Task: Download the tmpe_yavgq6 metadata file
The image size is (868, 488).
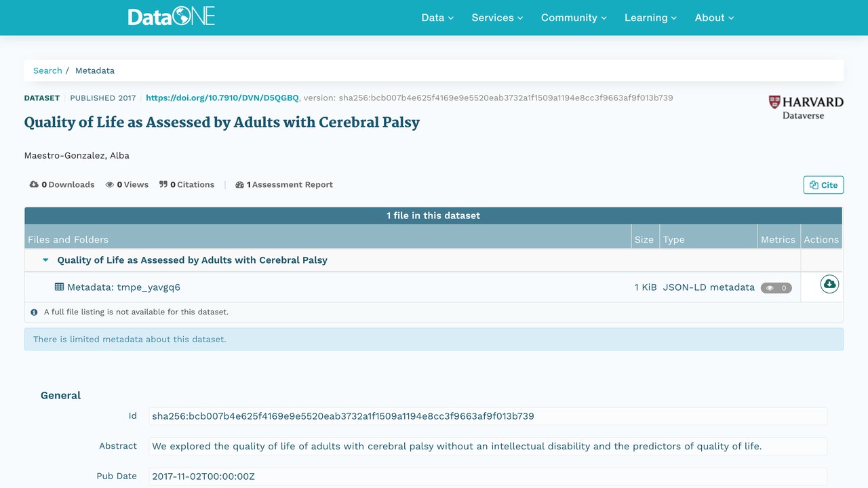Action: pyautogui.click(x=829, y=284)
